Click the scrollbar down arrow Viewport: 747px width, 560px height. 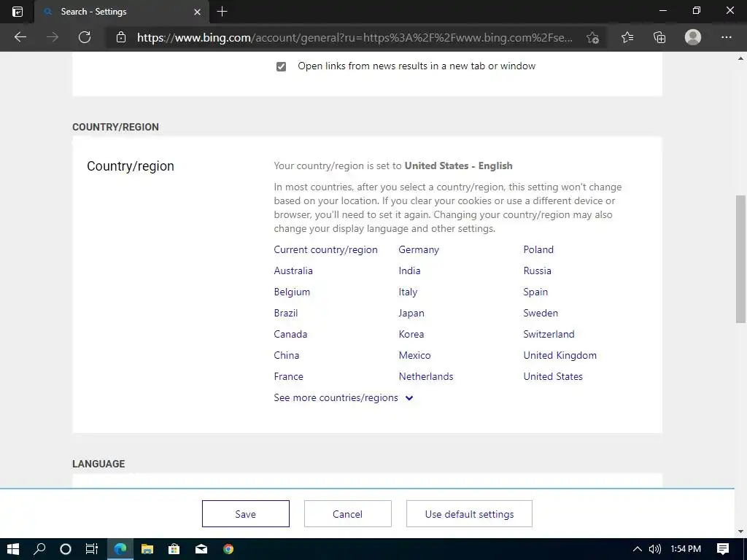(x=740, y=531)
